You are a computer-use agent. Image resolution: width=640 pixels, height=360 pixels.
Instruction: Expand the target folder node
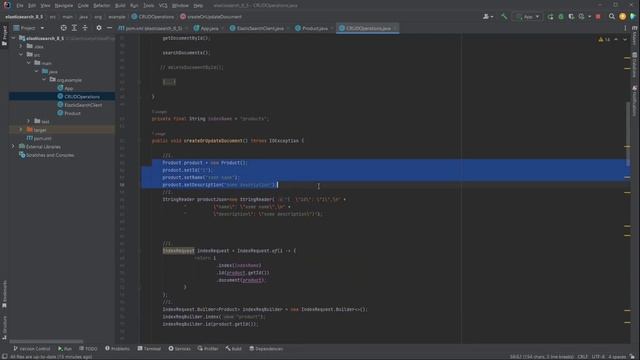(21, 130)
